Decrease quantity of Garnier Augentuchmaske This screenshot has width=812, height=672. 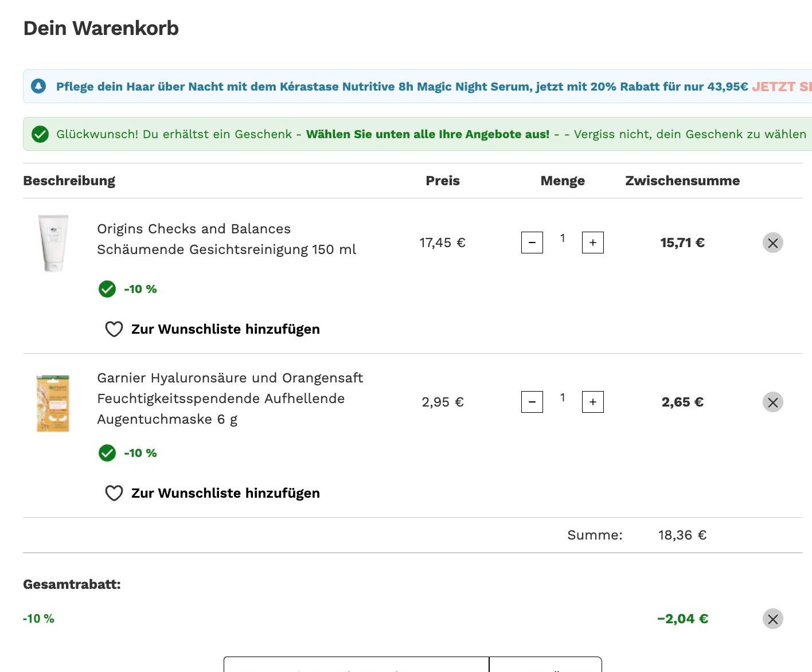coord(532,402)
